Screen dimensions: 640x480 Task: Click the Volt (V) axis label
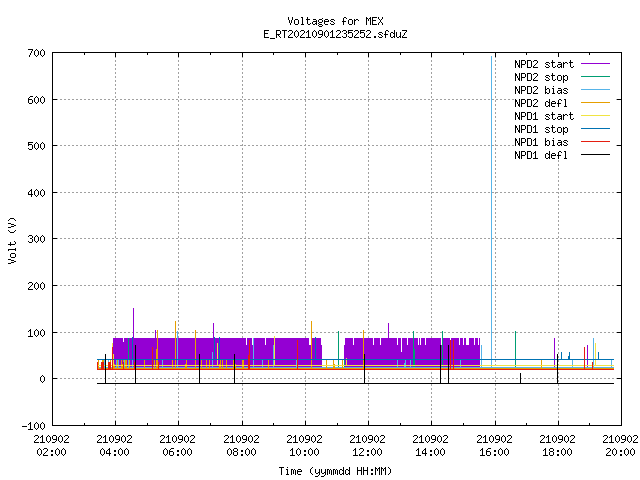[x=12, y=240]
